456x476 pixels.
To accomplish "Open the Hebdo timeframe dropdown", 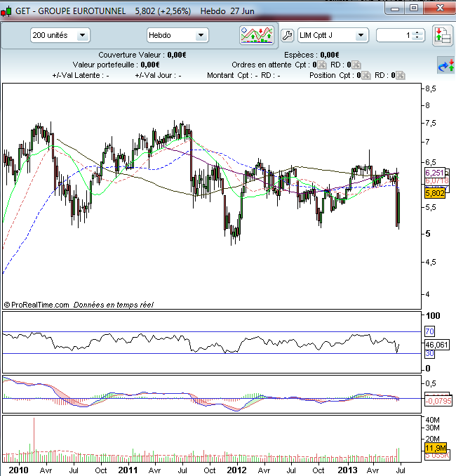I will click(177, 35).
